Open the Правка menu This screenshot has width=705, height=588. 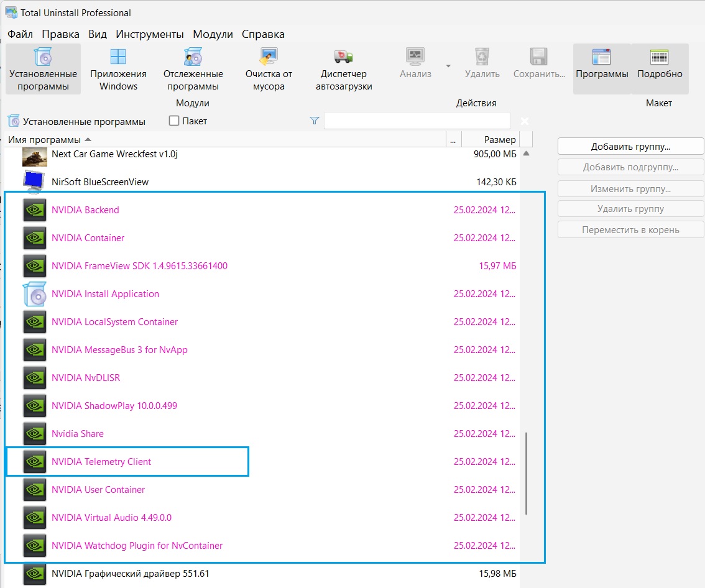[x=61, y=34]
